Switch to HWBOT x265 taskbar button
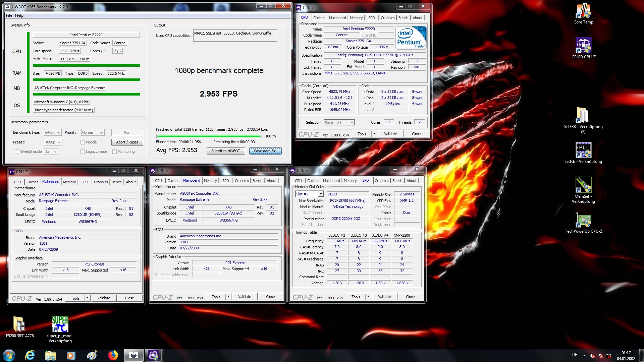Image resolution: width=644 pixels, height=362 pixels. (133, 355)
